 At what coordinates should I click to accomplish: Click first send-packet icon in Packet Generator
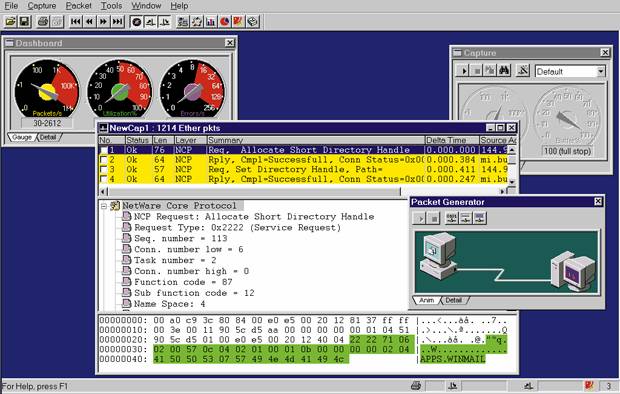coord(451,218)
